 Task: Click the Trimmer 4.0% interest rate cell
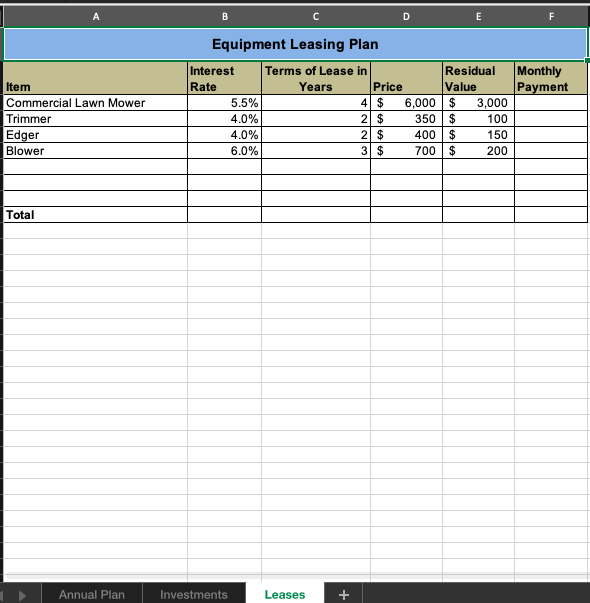point(225,119)
